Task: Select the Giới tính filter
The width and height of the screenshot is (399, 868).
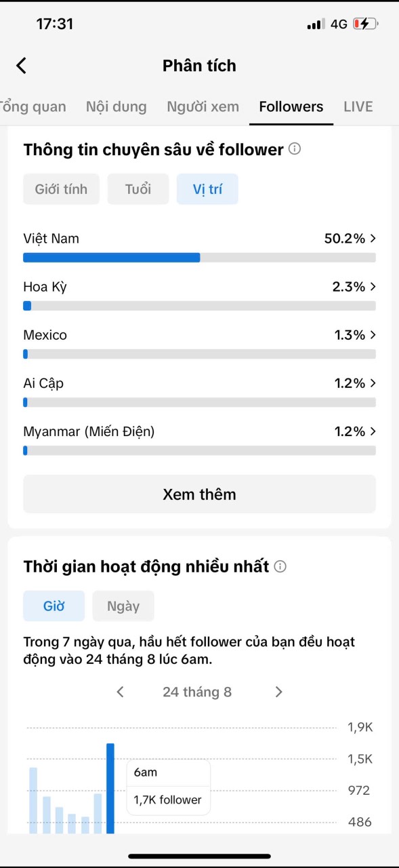Action: point(61,189)
